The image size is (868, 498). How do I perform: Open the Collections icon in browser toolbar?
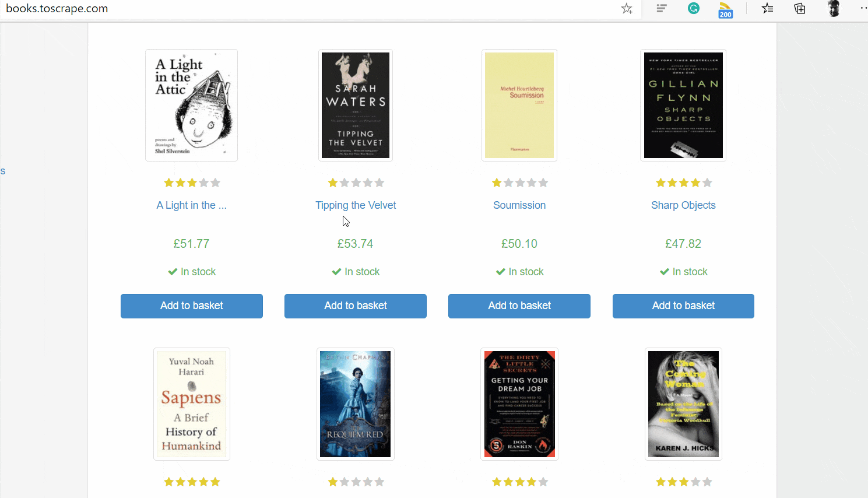click(x=800, y=8)
